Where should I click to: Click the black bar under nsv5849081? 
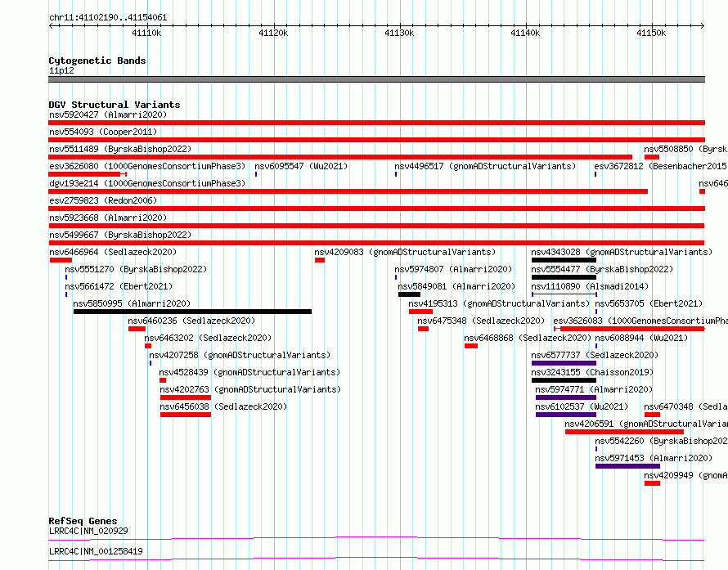click(409, 294)
